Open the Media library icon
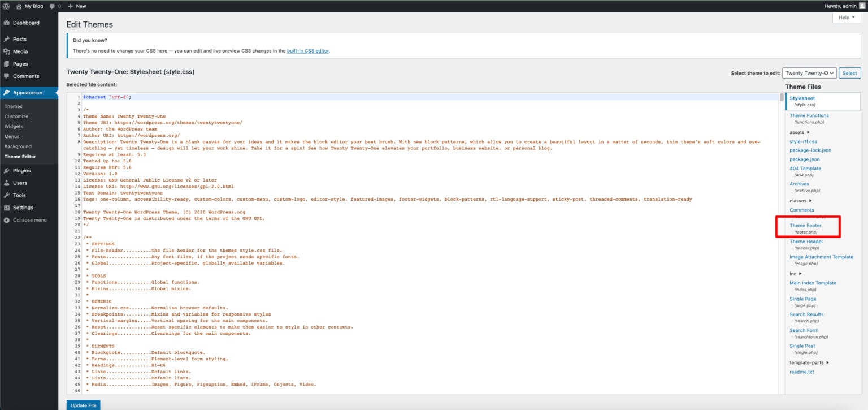Screen dimensions: 868x410 (8, 51)
